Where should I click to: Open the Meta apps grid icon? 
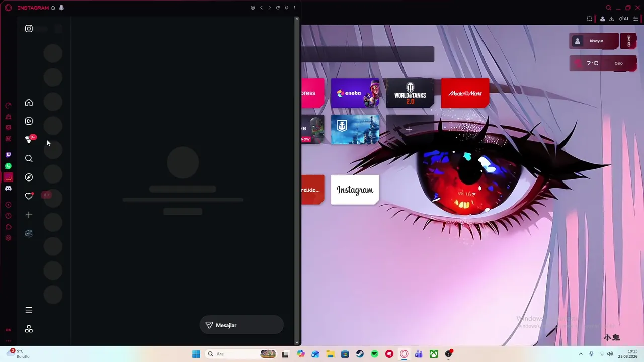coord(29,329)
